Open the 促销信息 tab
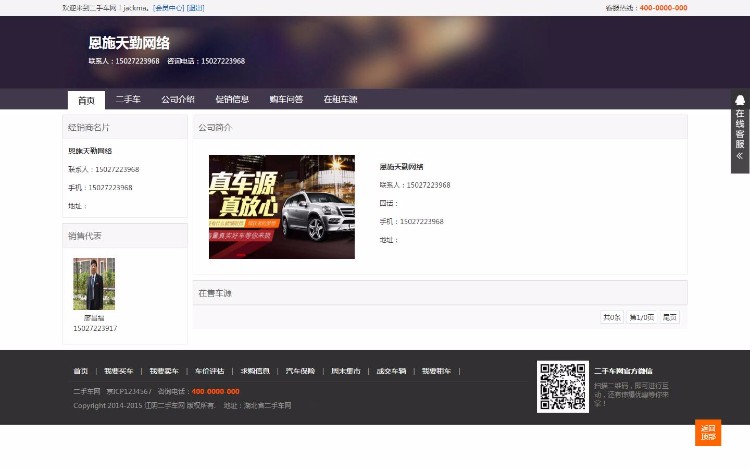Image resolution: width=750 pixels, height=469 pixels. (232, 99)
